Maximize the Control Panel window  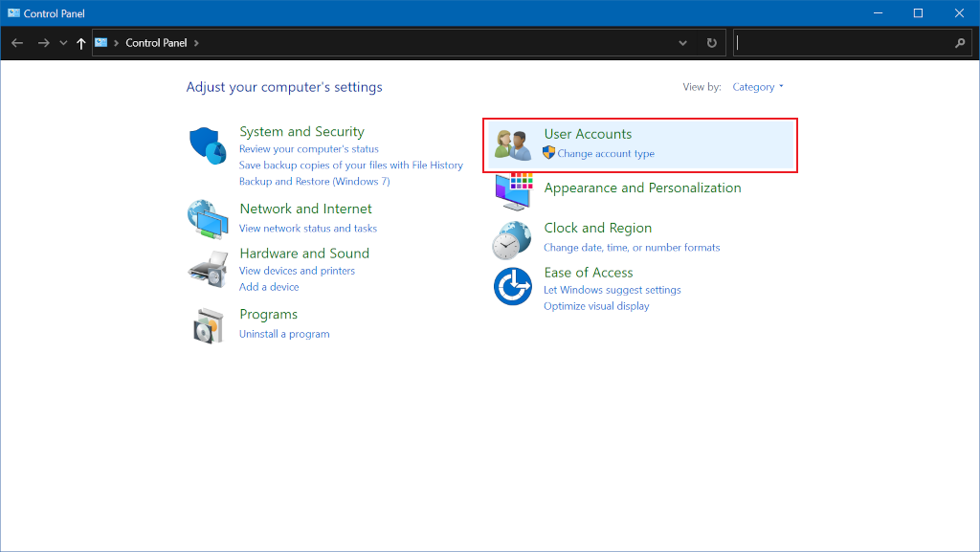pos(918,13)
